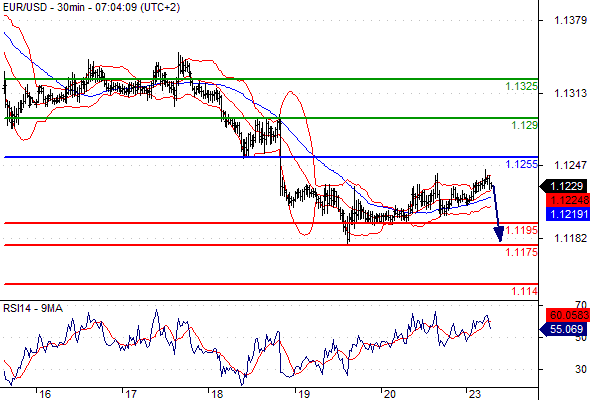Click the red RSI value 60.0583
590x400 pixels.
coord(567,315)
